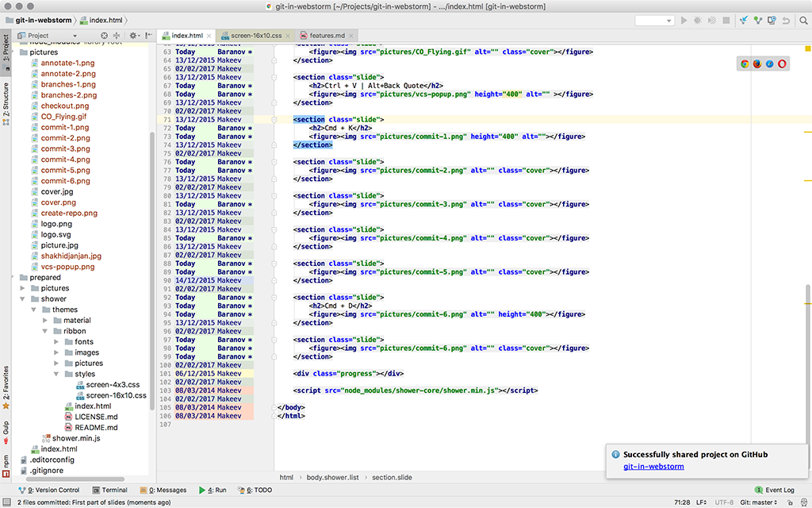Viewport: 812px width, 508px height.
Task: Show local history icon in toolbar
Action: tap(772, 20)
